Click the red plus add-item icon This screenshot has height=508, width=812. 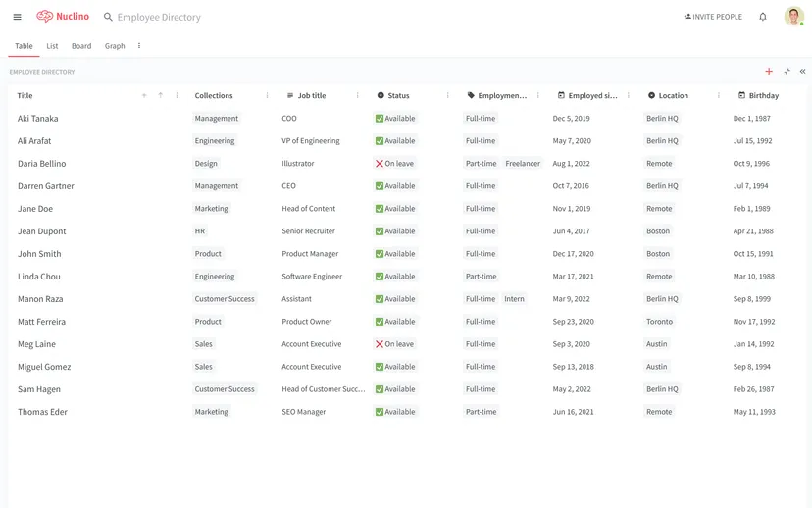tap(769, 72)
